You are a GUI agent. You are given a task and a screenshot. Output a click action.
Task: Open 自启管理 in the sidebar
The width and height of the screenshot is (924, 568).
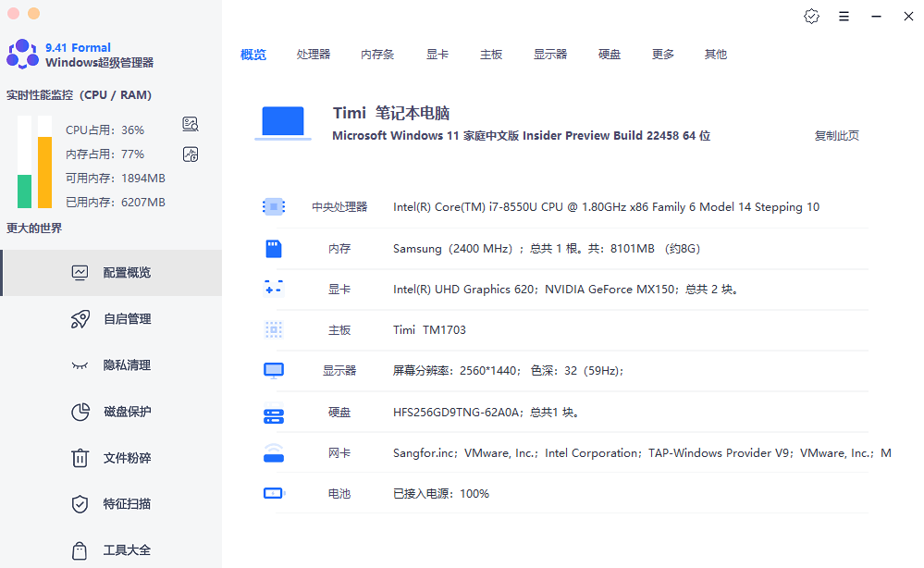(111, 319)
